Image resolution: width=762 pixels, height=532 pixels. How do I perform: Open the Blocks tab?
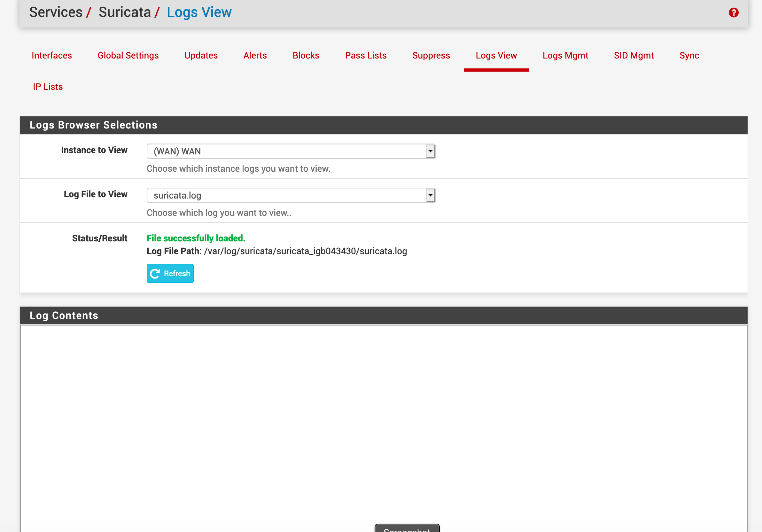coord(306,55)
